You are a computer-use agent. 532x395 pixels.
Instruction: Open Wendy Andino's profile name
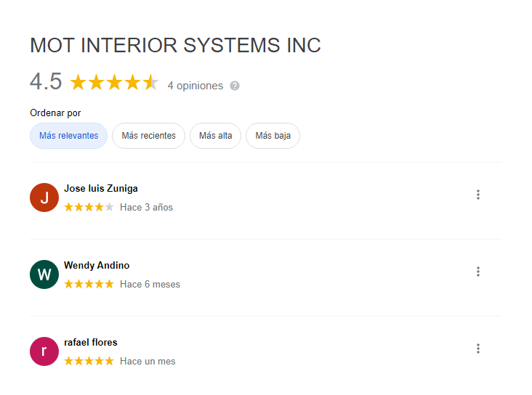[97, 266]
